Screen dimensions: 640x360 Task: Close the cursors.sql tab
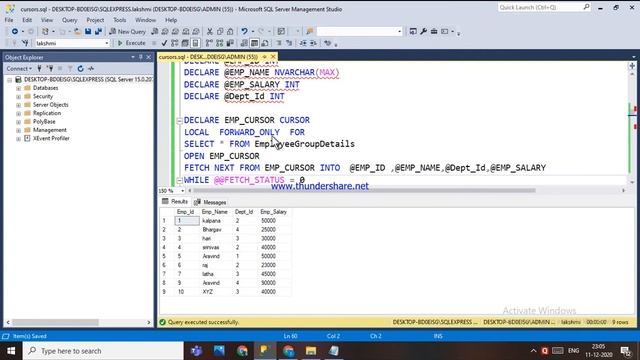(273, 57)
